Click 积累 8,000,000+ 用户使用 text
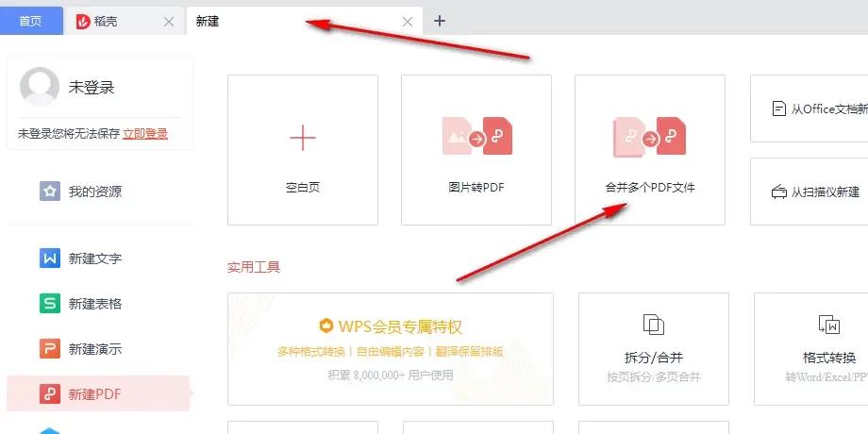This screenshot has height=434, width=868. click(x=391, y=376)
